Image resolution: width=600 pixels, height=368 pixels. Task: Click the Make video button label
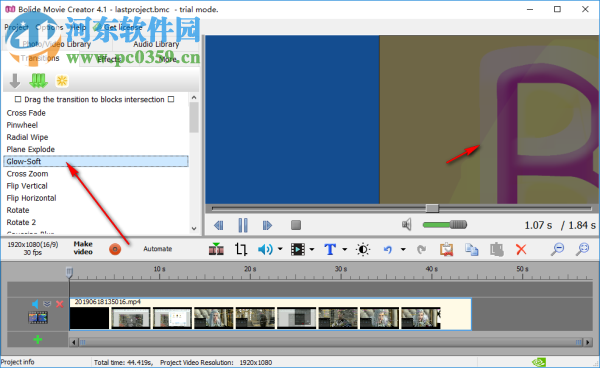click(x=83, y=248)
